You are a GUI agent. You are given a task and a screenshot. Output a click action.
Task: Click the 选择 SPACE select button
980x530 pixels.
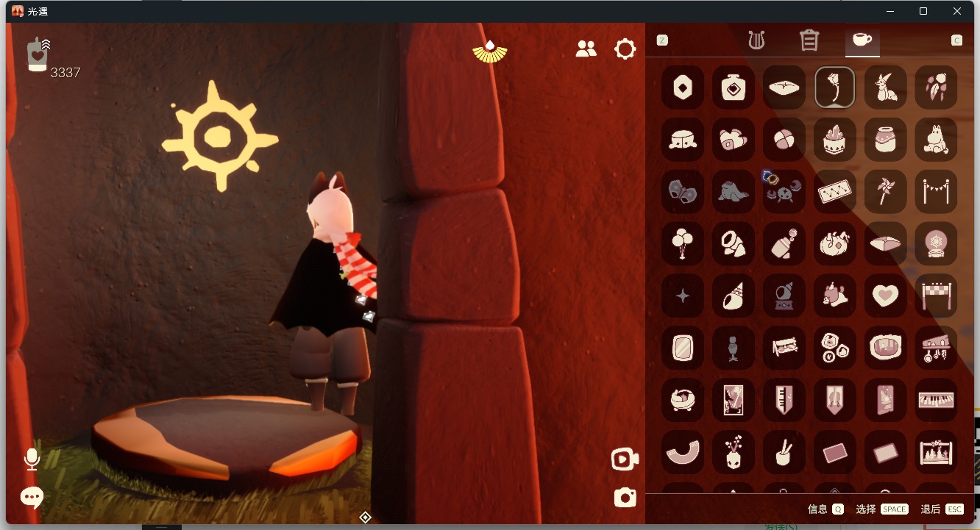(882, 509)
